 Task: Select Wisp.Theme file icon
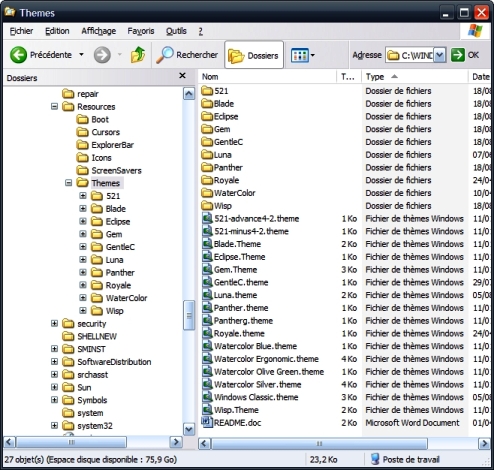coord(207,410)
